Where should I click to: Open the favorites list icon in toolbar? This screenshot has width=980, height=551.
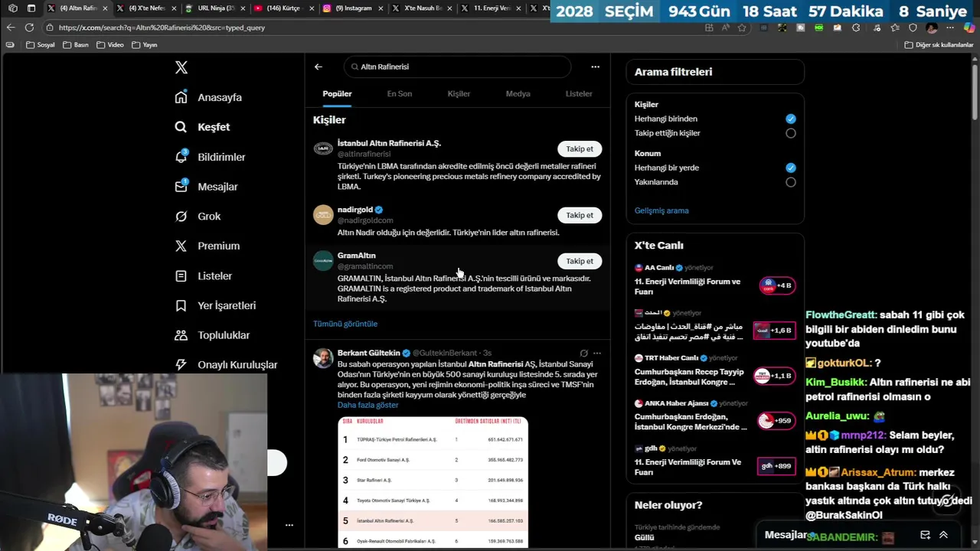click(x=893, y=28)
